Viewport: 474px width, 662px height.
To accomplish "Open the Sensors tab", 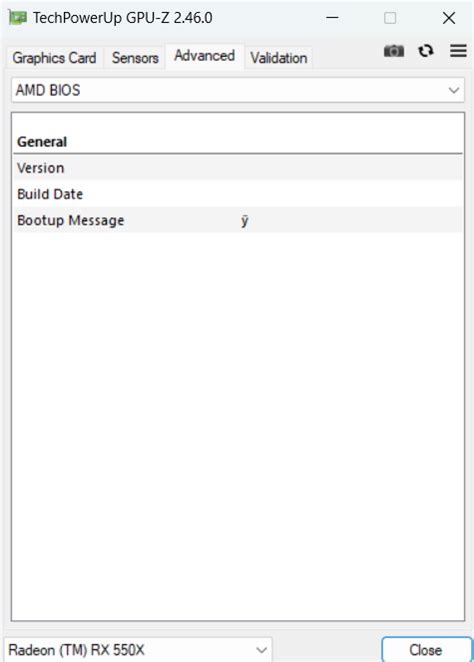I will pyautogui.click(x=135, y=58).
